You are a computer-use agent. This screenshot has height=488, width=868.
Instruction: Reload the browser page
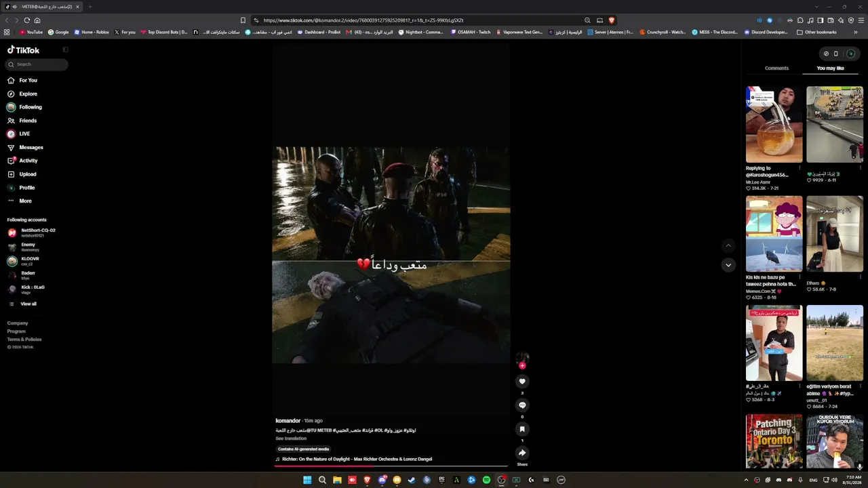pyautogui.click(x=26, y=20)
